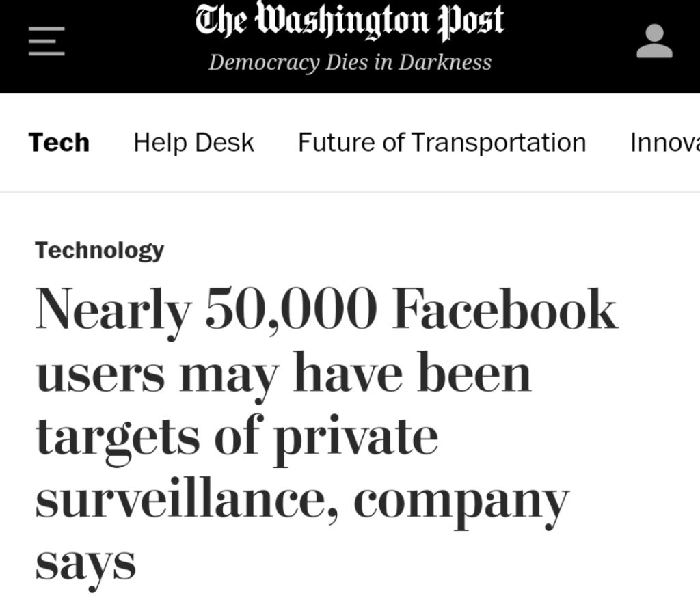Click the Technology category link
700x600 pixels.
pyautogui.click(x=100, y=250)
